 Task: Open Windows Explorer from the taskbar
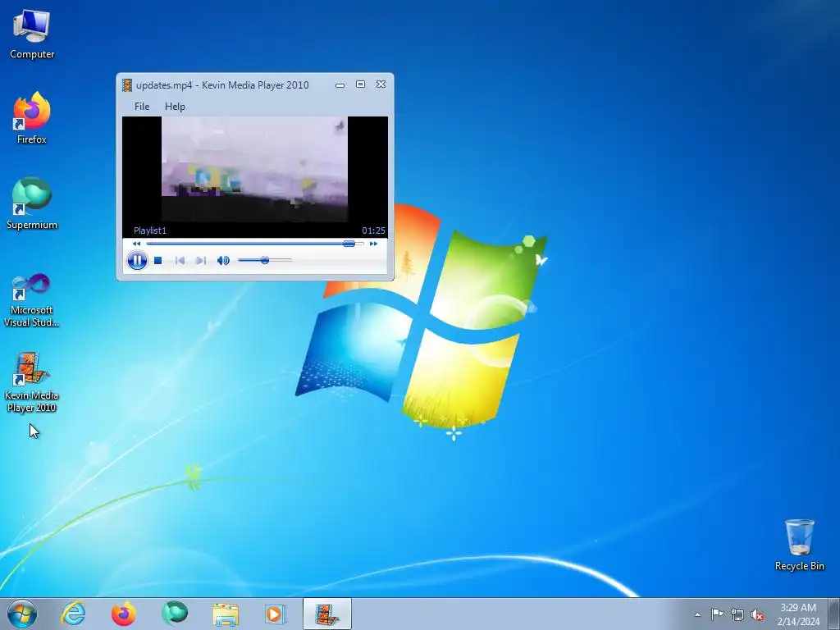coord(226,614)
